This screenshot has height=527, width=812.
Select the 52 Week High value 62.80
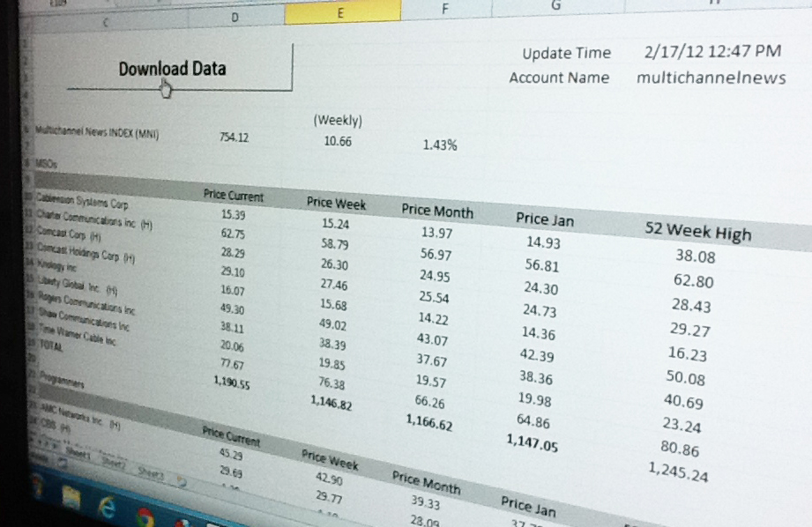coord(693,281)
